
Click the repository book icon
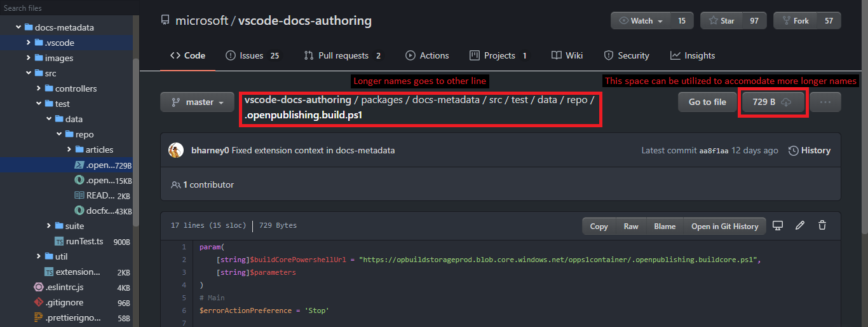coord(166,20)
